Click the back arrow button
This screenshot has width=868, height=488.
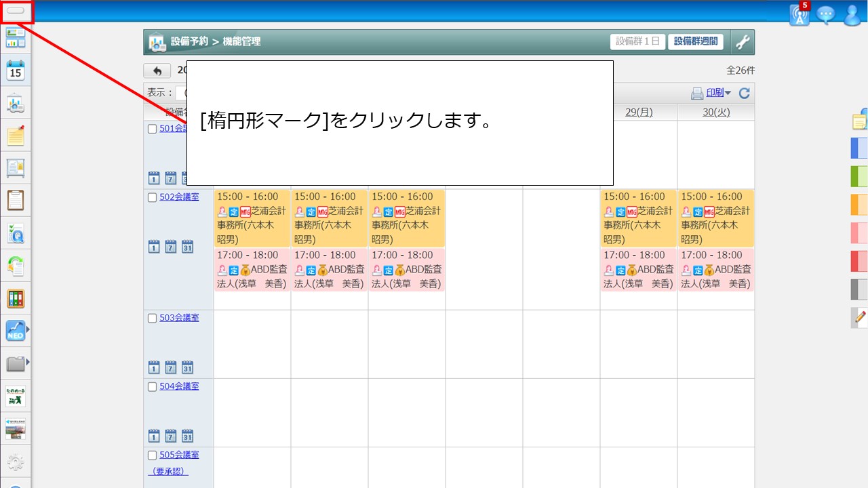point(157,71)
